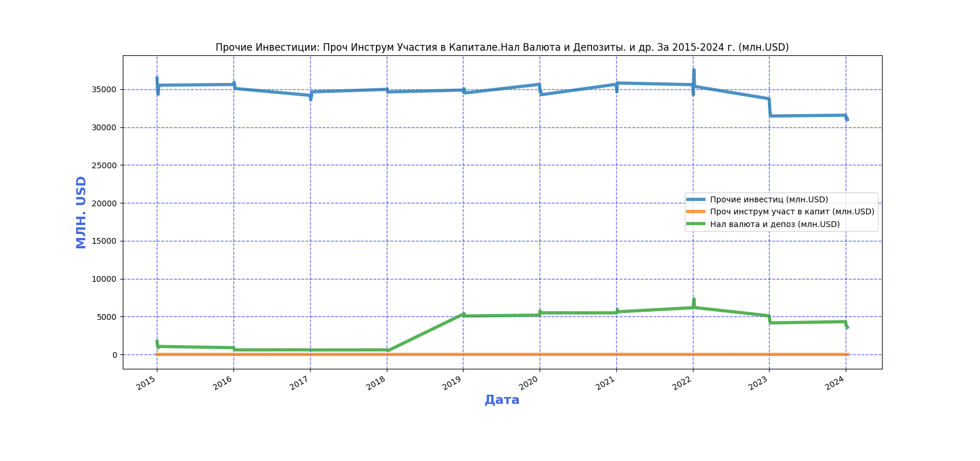980x461 pixels.
Task: Click the blue line swatch in legend
Action: coord(696,199)
